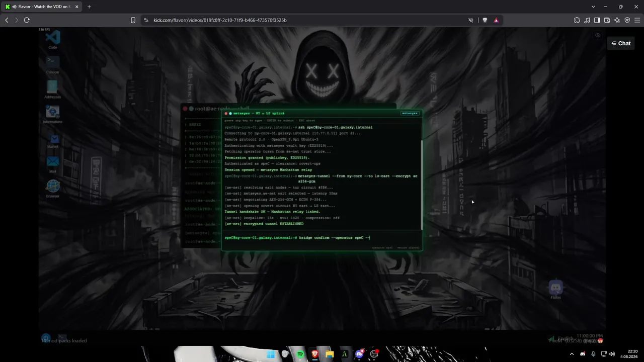Image resolution: width=644 pixels, height=362 pixels.
Task: Open the volume control in system tray
Action: pos(612,354)
